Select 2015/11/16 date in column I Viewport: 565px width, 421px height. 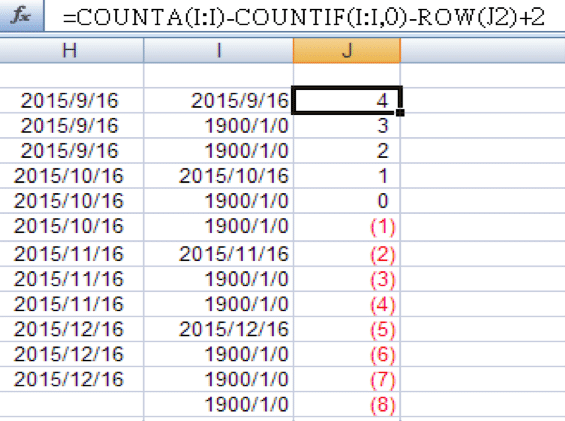[x=219, y=254]
